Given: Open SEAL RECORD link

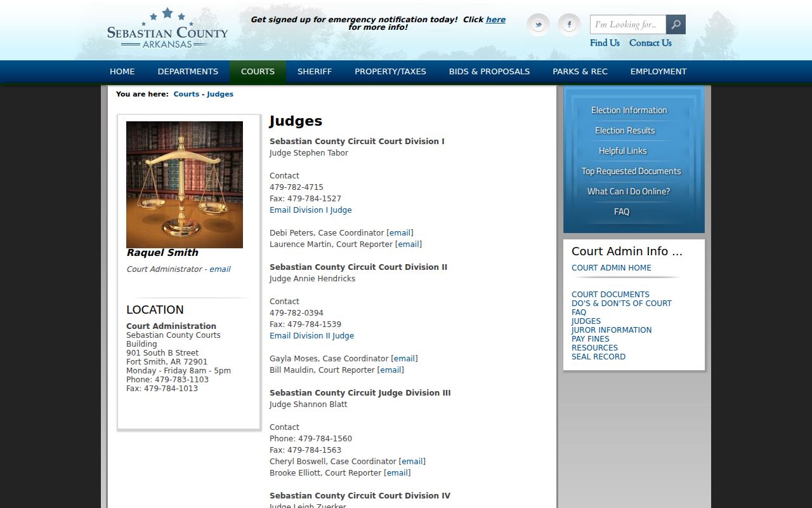Looking at the screenshot, I should [x=598, y=357].
